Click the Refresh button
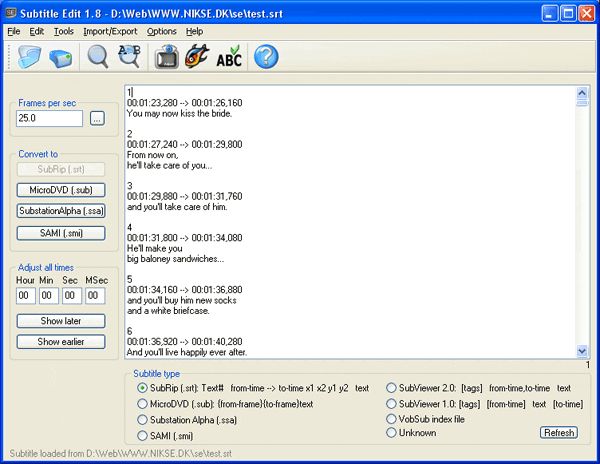Image resolution: width=600 pixels, height=464 pixels. click(x=559, y=433)
